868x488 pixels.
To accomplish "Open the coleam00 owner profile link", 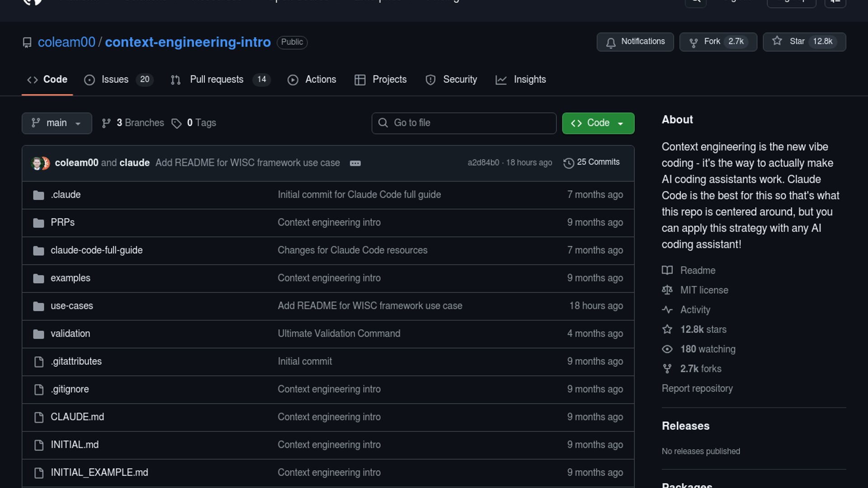I will point(66,42).
